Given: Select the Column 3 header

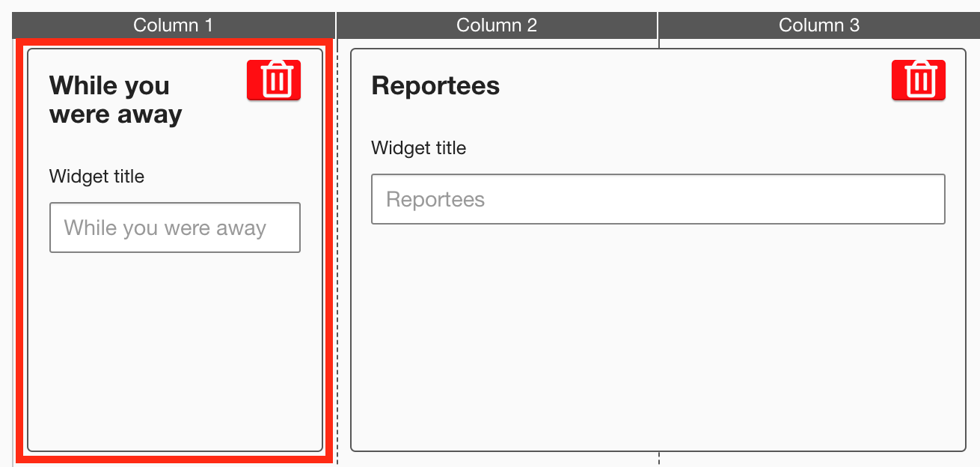Looking at the screenshot, I should [x=819, y=25].
